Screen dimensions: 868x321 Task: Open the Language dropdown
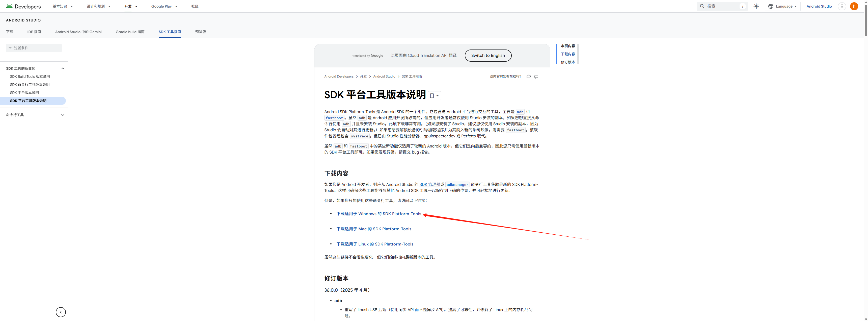point(782,6)
